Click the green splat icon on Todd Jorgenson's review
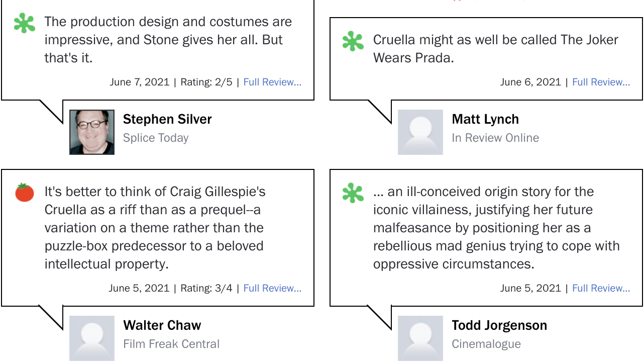Screen dimensions: 644x363 [353, 193]
